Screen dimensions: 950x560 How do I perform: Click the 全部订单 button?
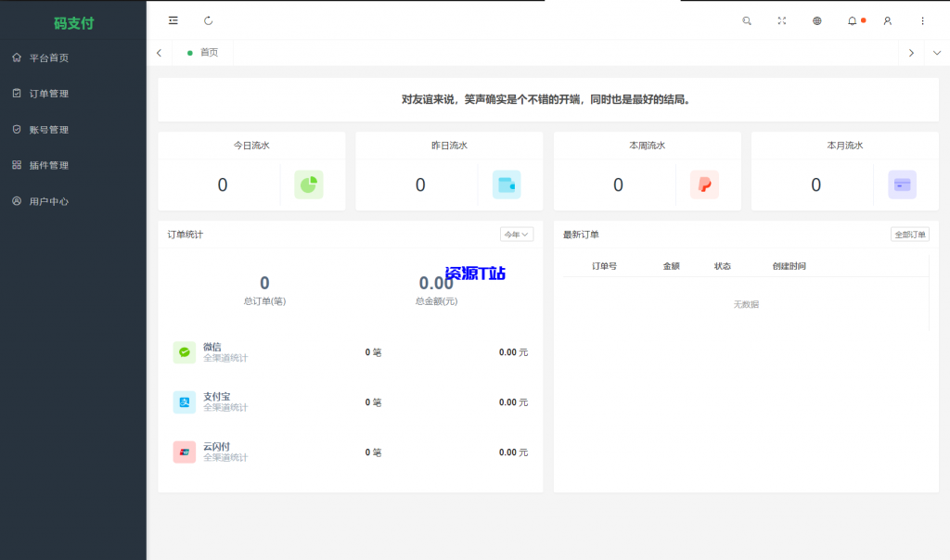click(908, 234)
